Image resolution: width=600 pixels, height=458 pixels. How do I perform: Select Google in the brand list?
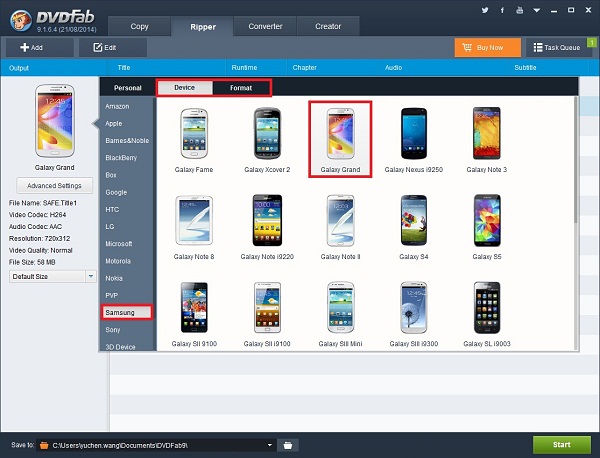point(116,192)
